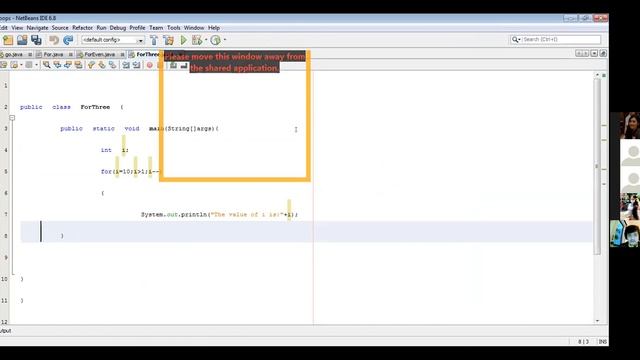640x360 pixels.
Task: Open the <default config> dropdown
Action: tap(140, 40)
